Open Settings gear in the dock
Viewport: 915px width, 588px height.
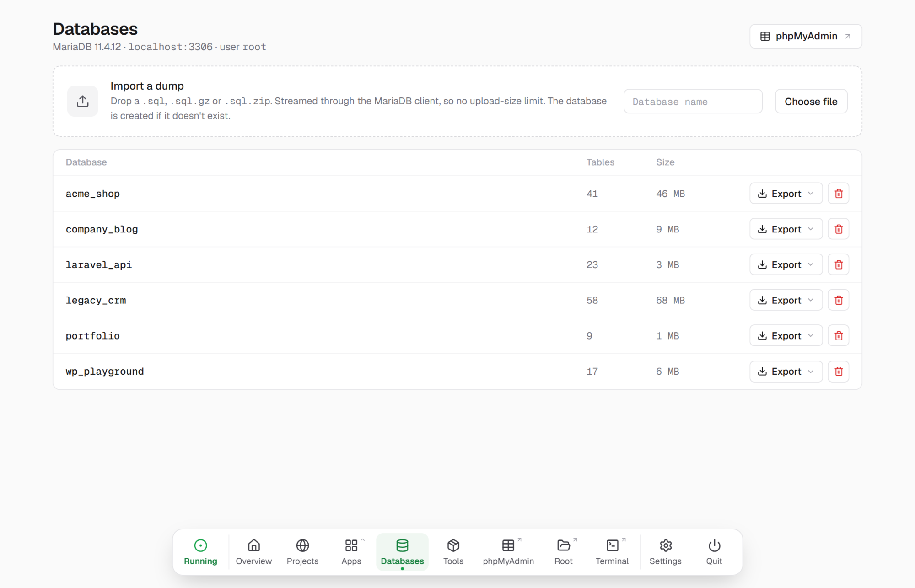666,552
